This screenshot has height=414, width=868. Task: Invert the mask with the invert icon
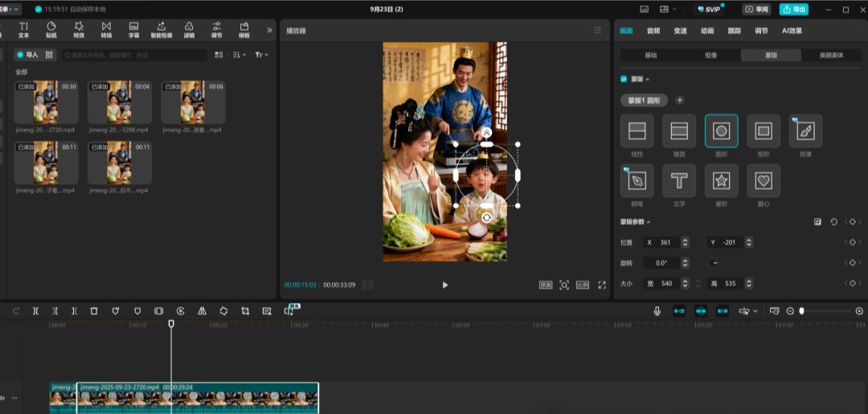817,222
